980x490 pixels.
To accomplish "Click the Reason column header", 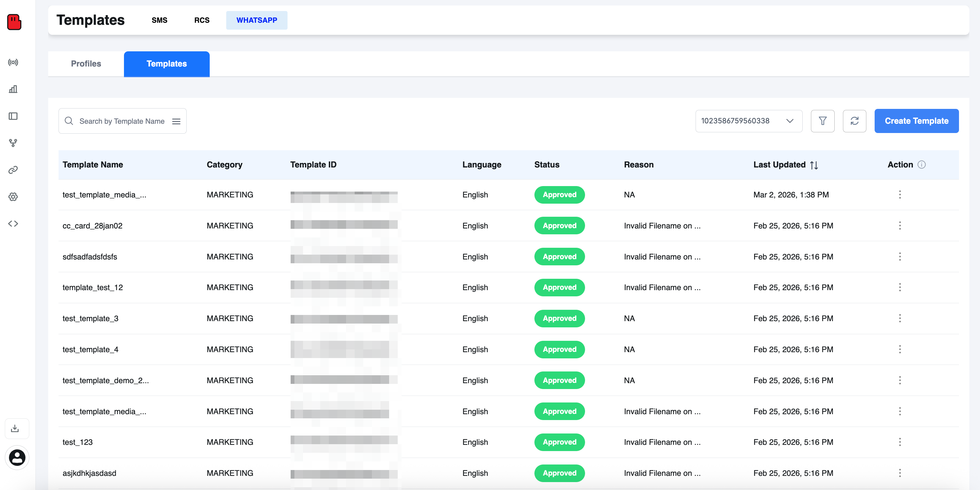I will 638,164.
